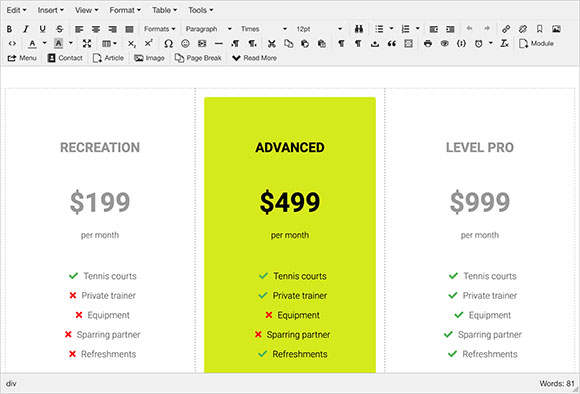Apply the current text color
Viewport: 580px width, 394px height.
coord(33,44)
